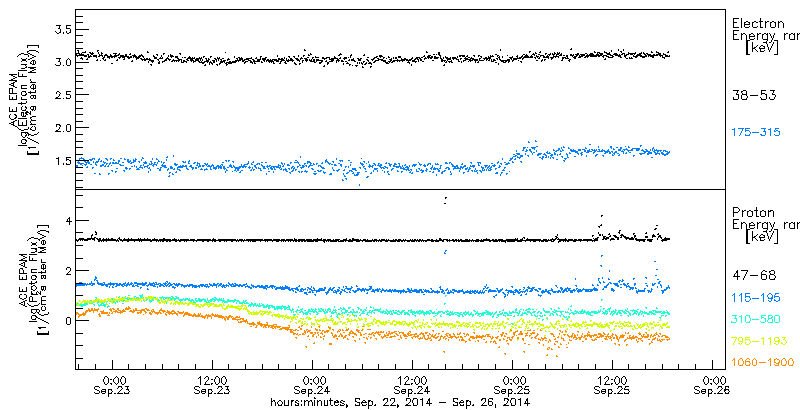The width and height of the screenshot is (800, 410).
Task: Click the Proton energy range heading
Action: 766,226
